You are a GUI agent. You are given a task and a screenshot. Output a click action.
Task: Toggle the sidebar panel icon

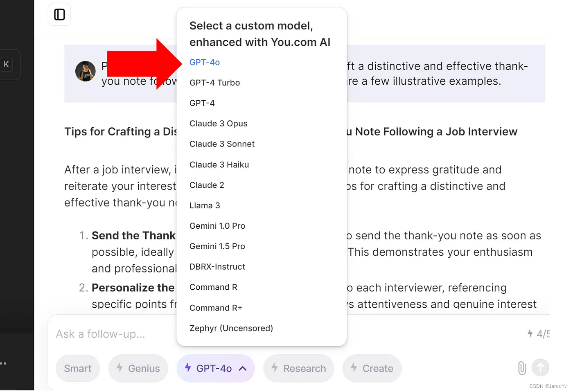[x=59, y=15]
